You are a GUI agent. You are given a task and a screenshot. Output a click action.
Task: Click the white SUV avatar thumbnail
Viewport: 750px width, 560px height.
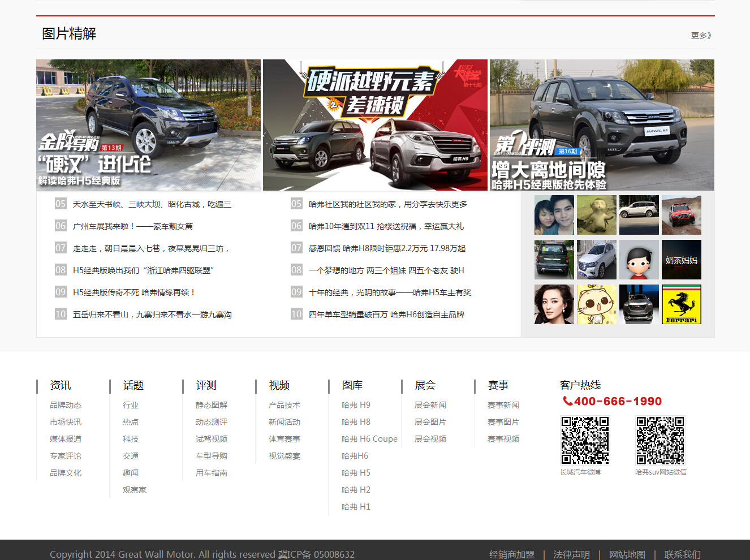639,215
